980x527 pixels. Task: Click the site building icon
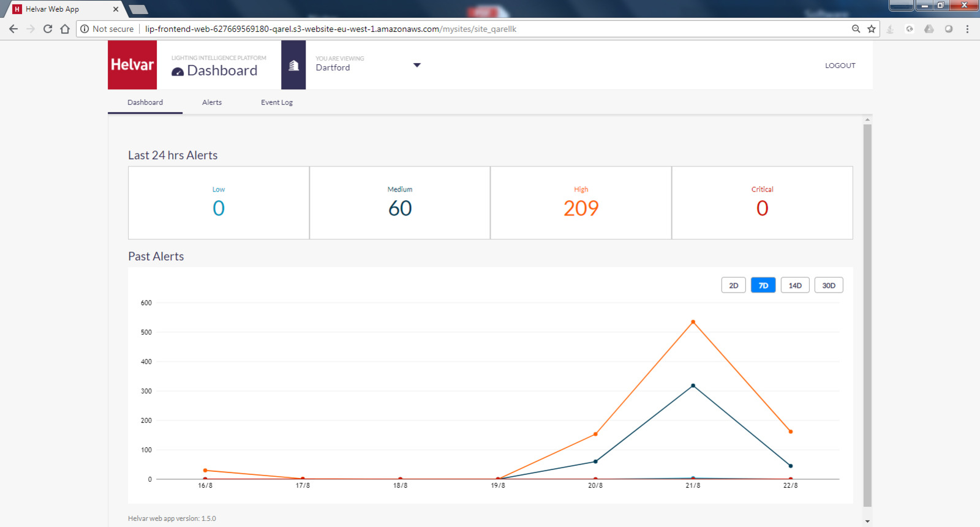293,65
